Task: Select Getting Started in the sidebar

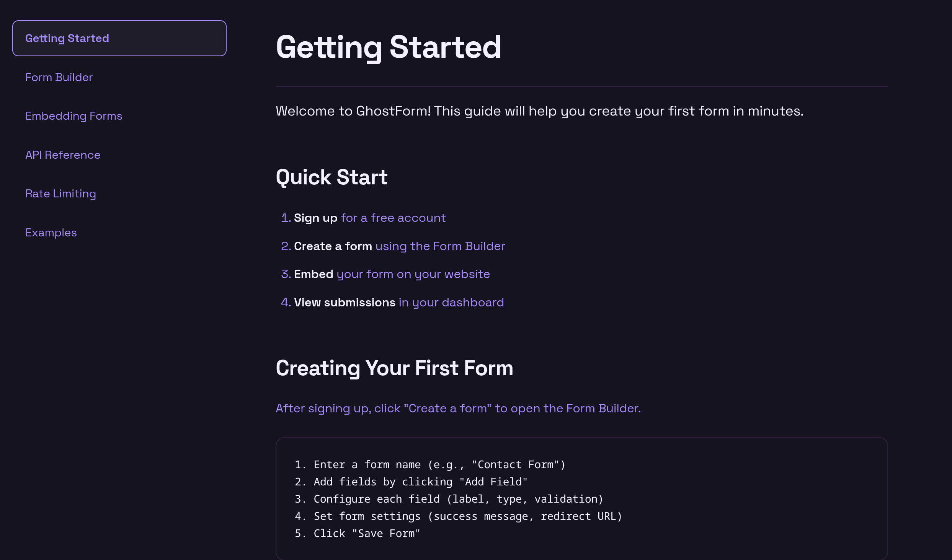Action: tap(67, 38)
